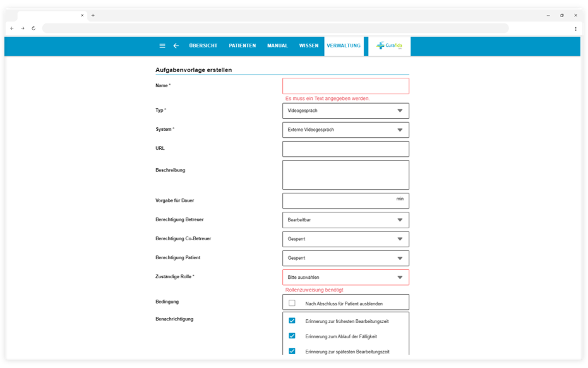
Task: Open the PATIENTEN tab
Action: (243, 46)
